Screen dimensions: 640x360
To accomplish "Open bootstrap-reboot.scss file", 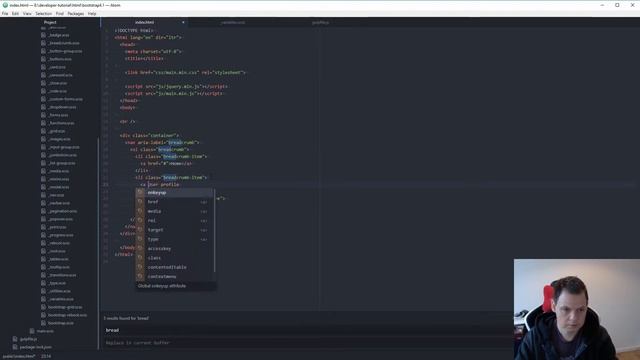I will pos(67,315).
